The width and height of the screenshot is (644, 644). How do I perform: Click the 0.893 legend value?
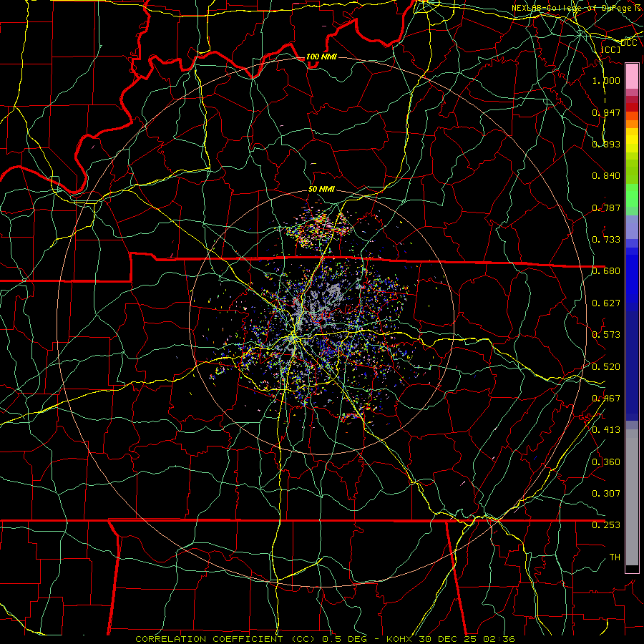point(606,144)
